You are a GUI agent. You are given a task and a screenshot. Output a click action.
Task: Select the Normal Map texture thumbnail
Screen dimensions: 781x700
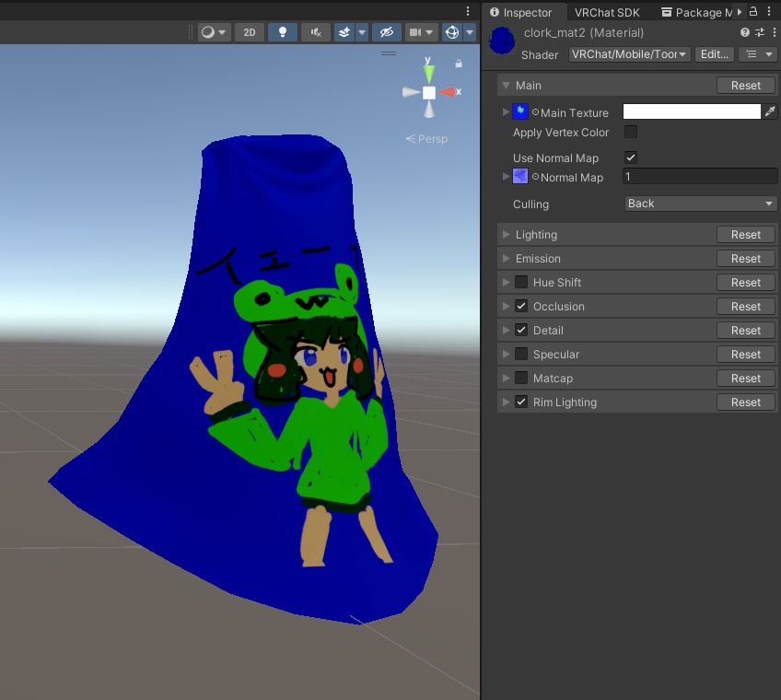pyautogui.click(x=520, y=176)
